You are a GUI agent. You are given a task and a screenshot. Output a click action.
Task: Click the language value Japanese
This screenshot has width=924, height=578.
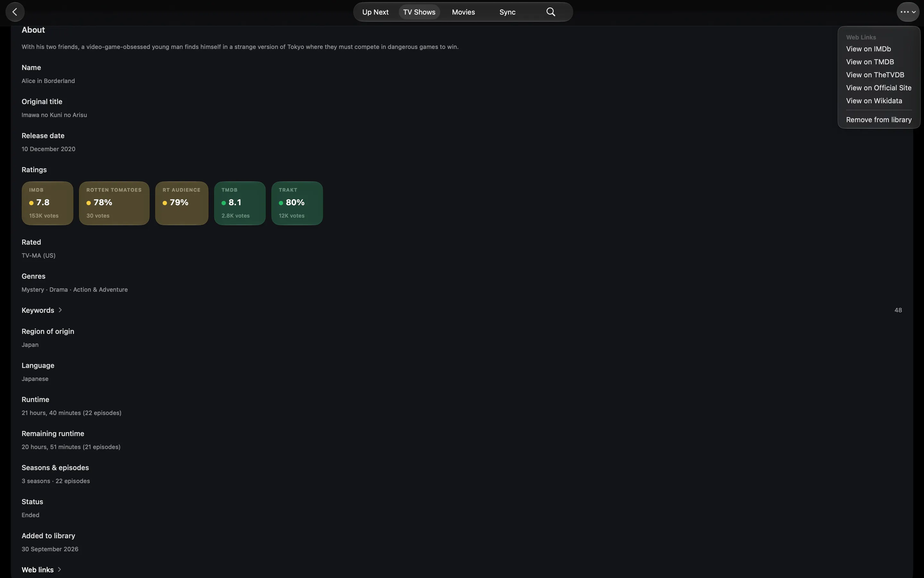35,379
